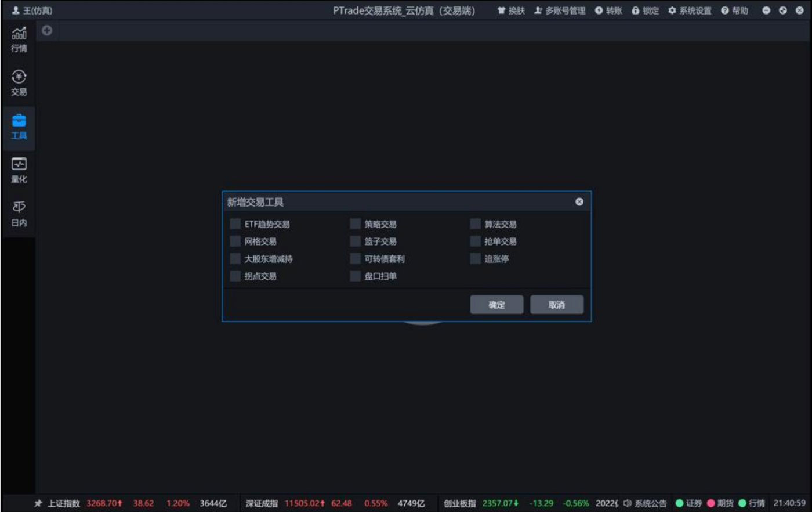Click the user account 王(仿真) label
Viewport: 812px width, 512px height.
tap(32, 10)
